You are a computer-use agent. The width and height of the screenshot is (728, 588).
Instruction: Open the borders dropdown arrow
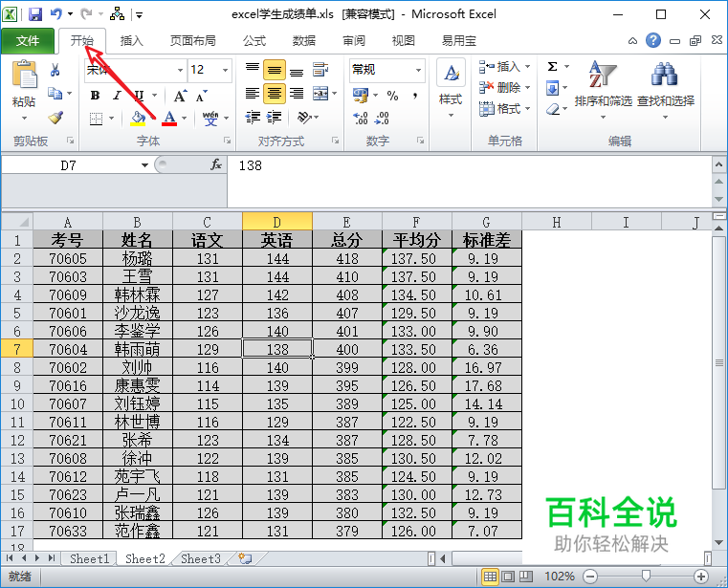tap(111, 119)
